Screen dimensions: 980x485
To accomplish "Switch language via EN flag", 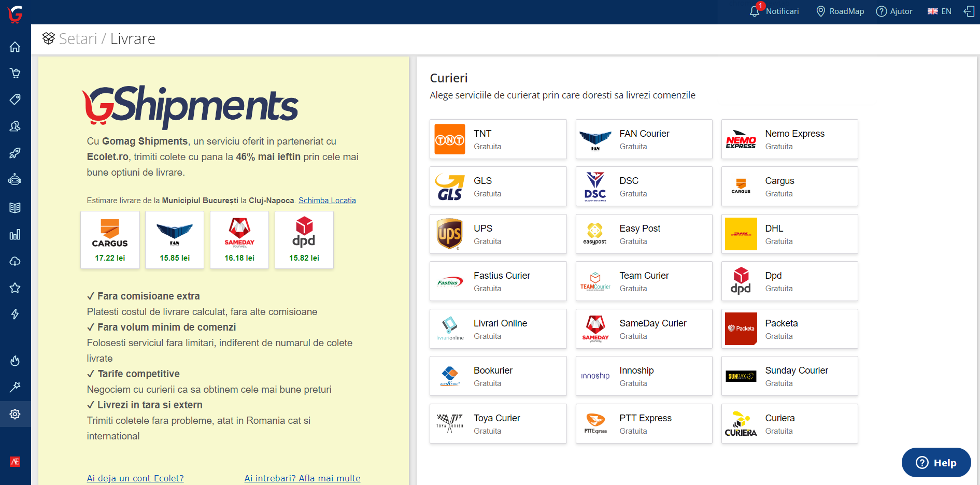I will point(939,11).
